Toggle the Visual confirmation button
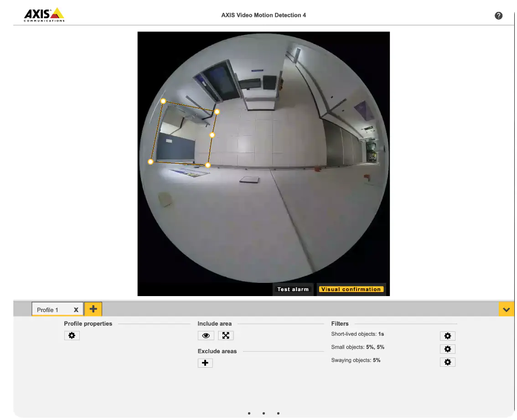The height and width of the screenshot is (420, 517). [x=351, y=289]
